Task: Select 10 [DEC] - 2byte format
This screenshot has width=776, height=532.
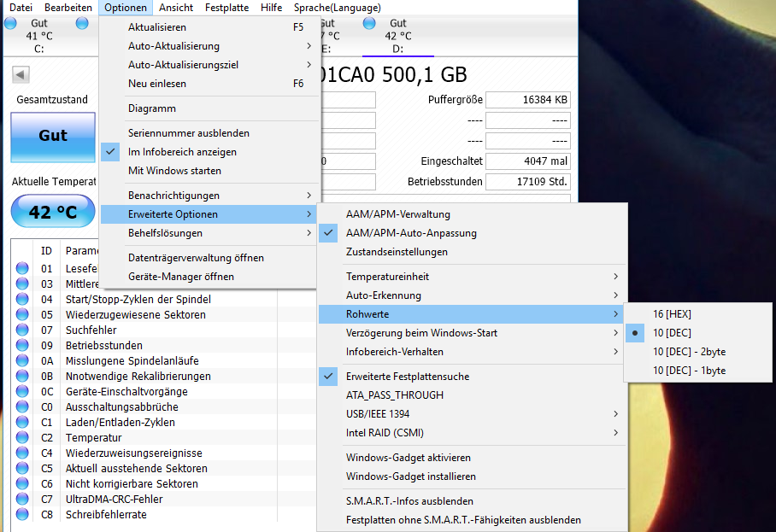Action: click(x=698, y=352)
